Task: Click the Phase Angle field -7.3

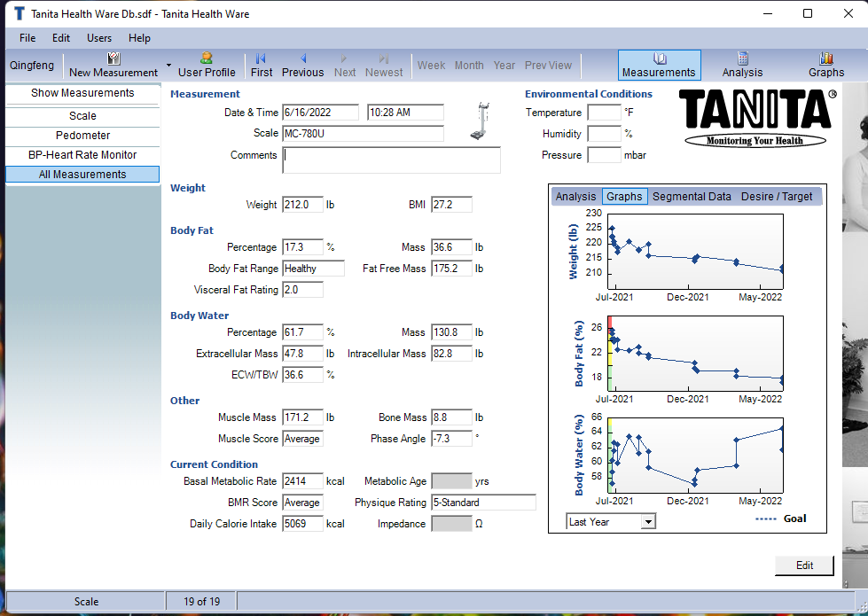Action: 451,439
